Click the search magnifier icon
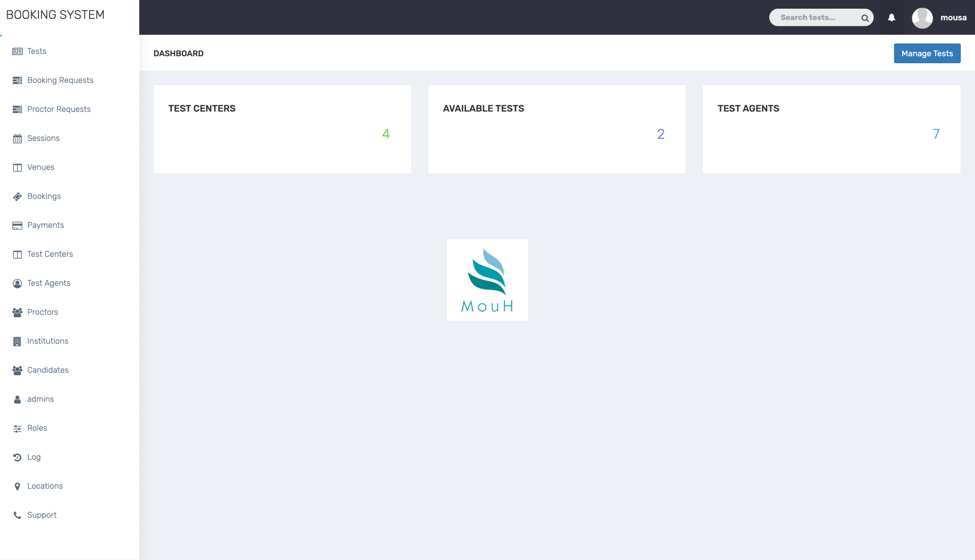Screen dimensions: 975x560 865,18
